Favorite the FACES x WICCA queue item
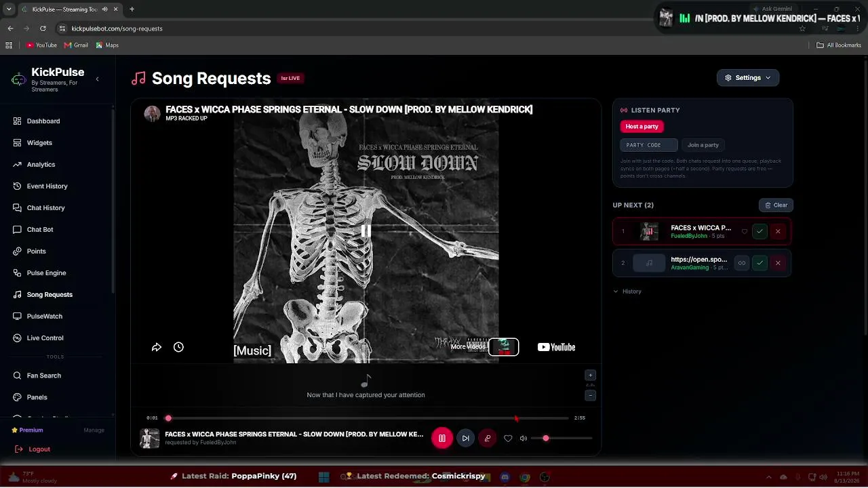 coord(744,232)
